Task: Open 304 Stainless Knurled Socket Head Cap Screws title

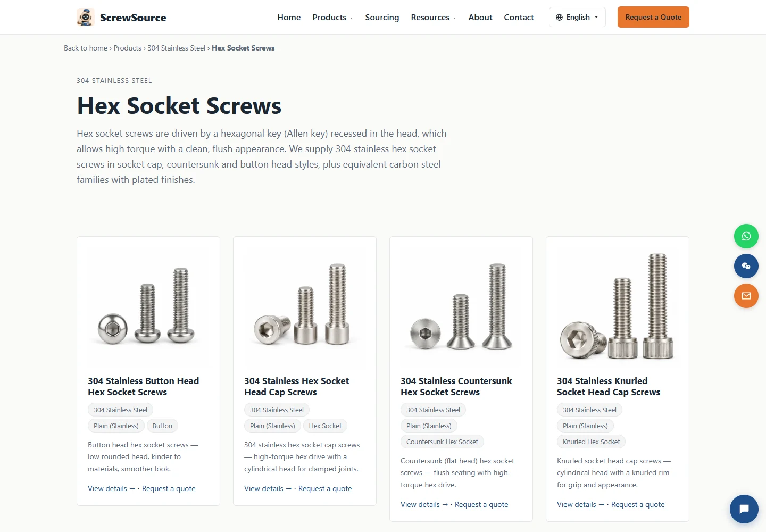Action: 609,387
